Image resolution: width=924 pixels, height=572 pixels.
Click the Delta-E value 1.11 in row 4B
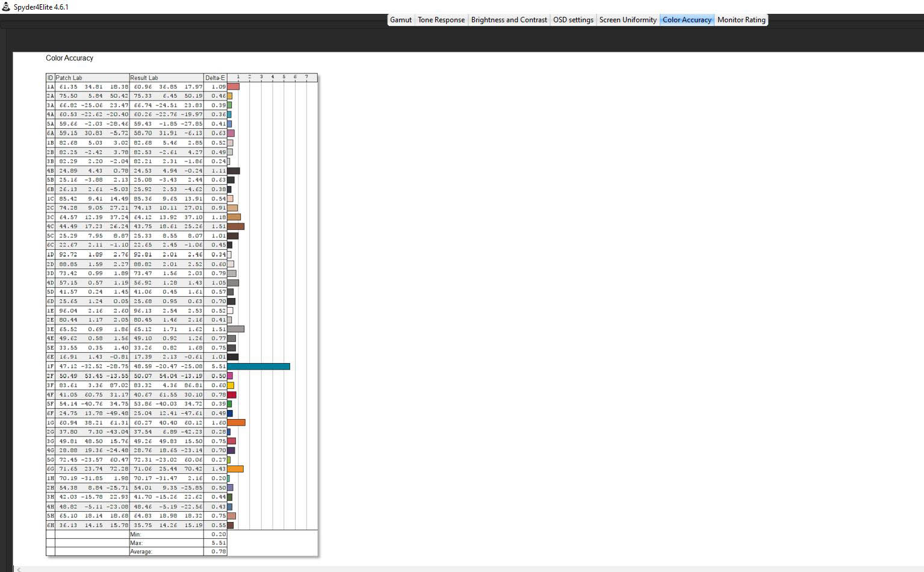(x=219, y=170)
